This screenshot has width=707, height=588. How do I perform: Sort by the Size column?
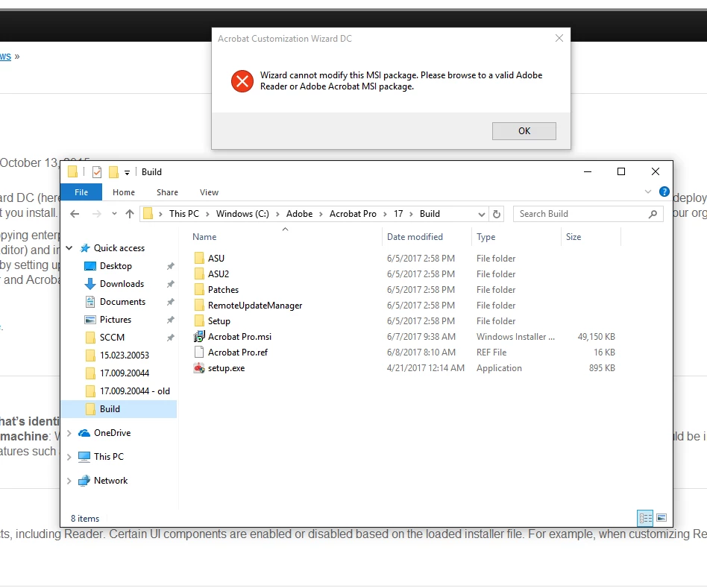(573, 237)
